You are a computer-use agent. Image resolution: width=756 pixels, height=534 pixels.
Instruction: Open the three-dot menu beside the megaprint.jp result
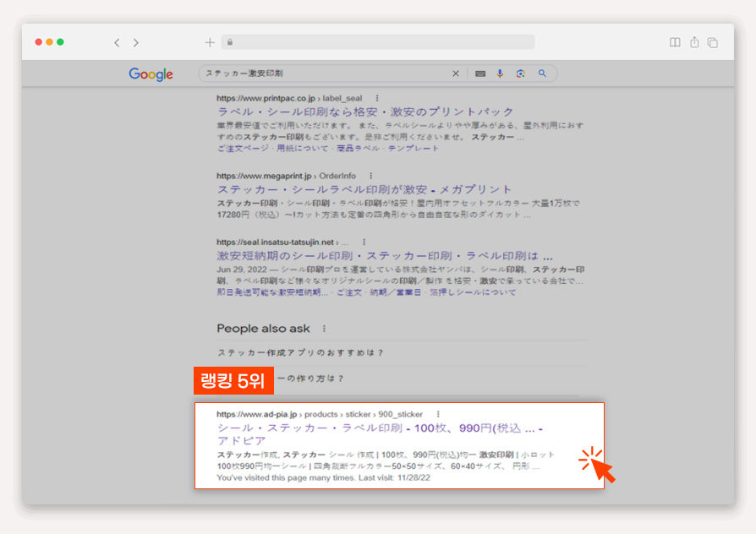click(x=370, y=176)
